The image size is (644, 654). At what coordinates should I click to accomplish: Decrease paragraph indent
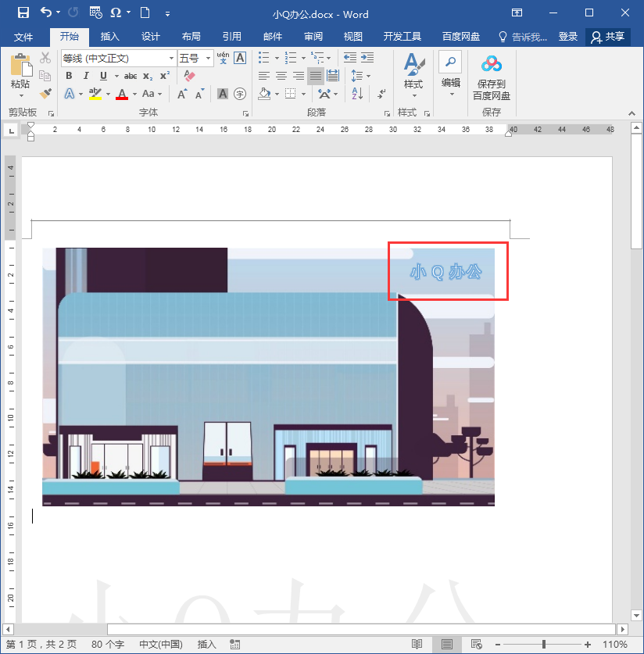pyautogui.click(x=350, y=58)
